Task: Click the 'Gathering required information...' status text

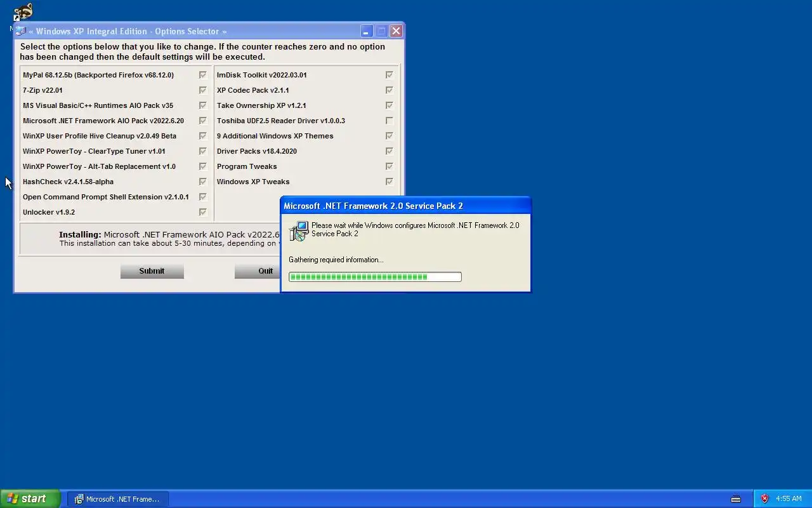Action: (x=336, y=260)
